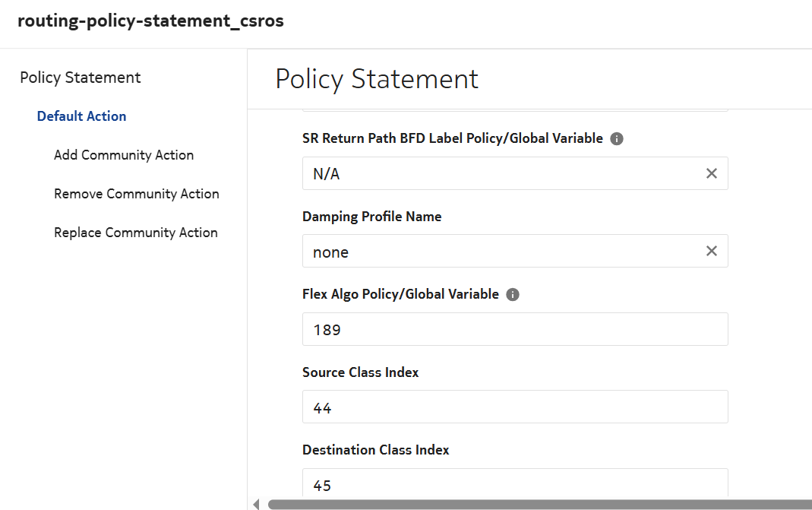
Task: Clear the Damping Profile Name value
Action: click(x=711, y=251)
